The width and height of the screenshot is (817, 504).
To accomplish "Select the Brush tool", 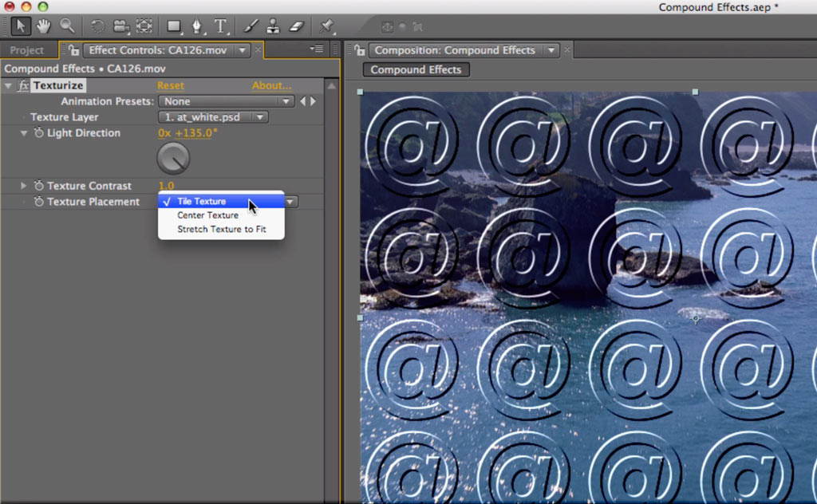I will tap(251, 26).
